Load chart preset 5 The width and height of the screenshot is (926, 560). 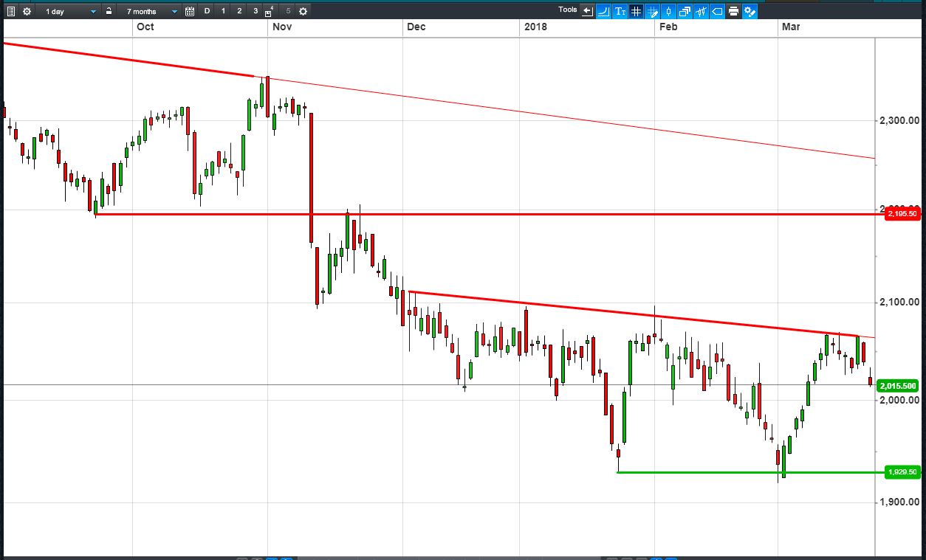click(288, 11)
